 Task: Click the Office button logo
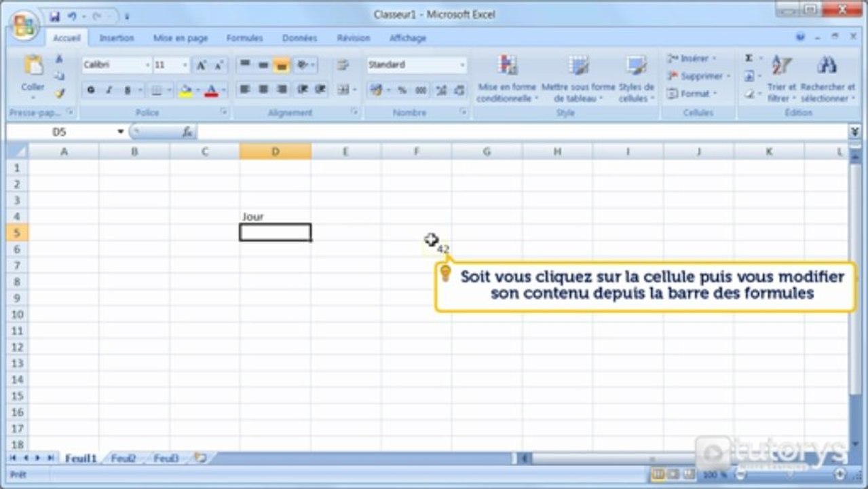pyautogui.click(x=25, y=25)
